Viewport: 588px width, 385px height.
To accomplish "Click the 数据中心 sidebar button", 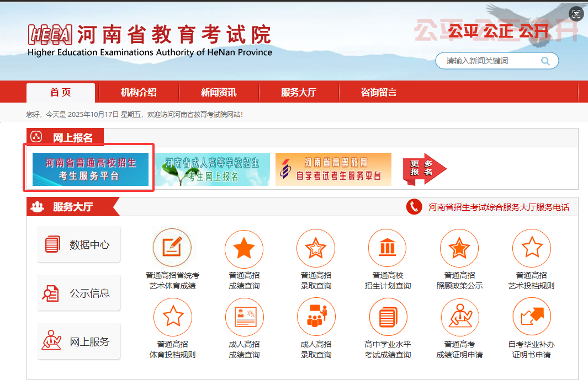I will point(78,244).
